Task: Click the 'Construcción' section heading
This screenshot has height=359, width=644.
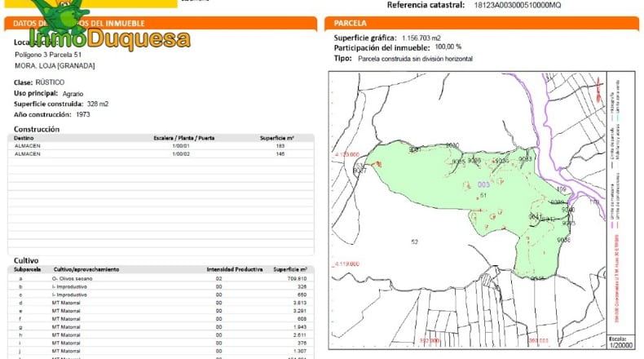Action: pos(37,129)
